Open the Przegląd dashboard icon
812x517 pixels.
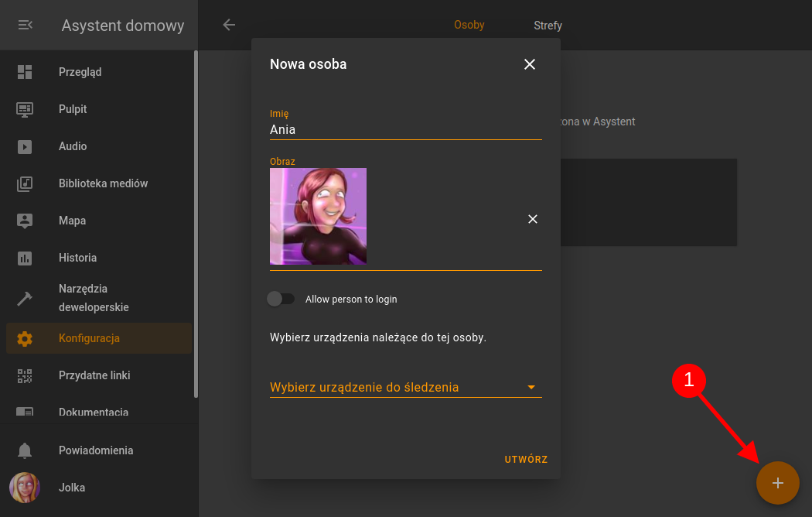(25, 72)
